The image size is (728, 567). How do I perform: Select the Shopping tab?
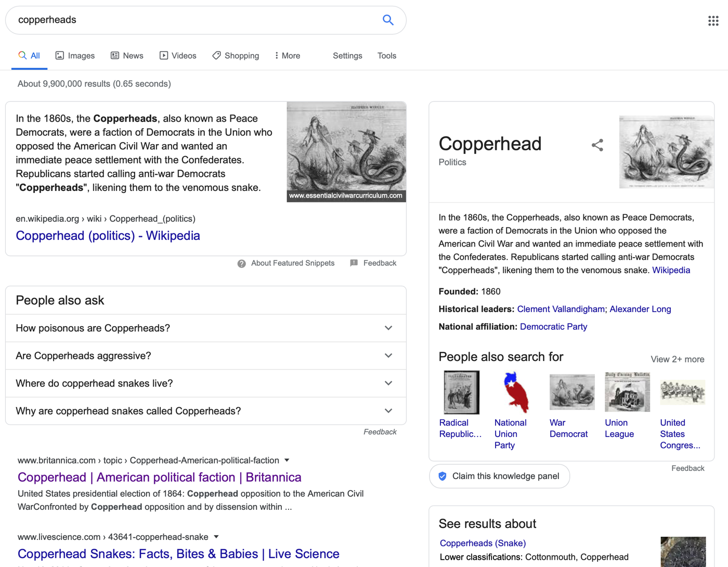click(x=236, y=56)
